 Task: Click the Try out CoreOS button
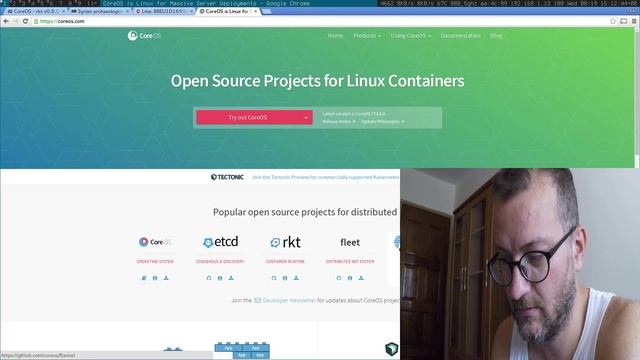[x=249, y=118]
